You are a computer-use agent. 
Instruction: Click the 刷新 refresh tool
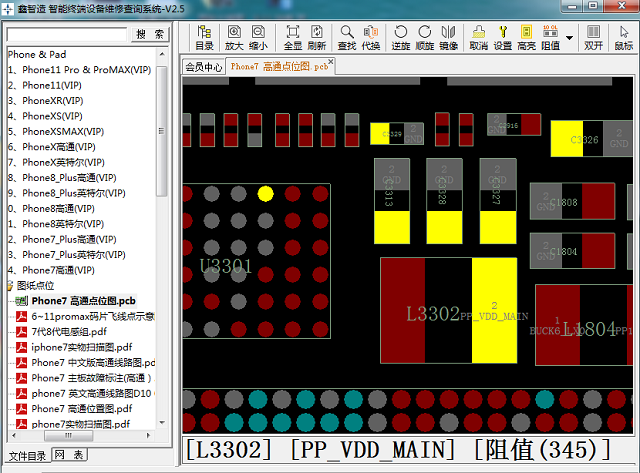click(x=317, y=38)
